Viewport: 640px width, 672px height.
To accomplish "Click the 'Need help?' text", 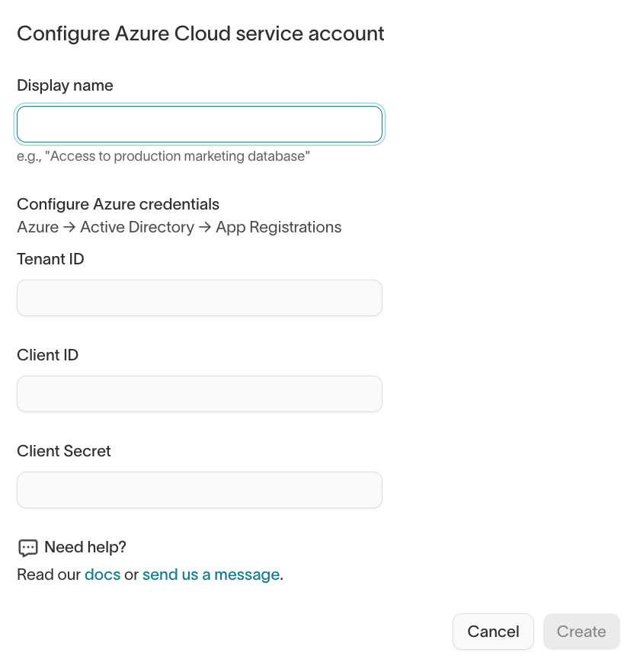I will (85, 547).
